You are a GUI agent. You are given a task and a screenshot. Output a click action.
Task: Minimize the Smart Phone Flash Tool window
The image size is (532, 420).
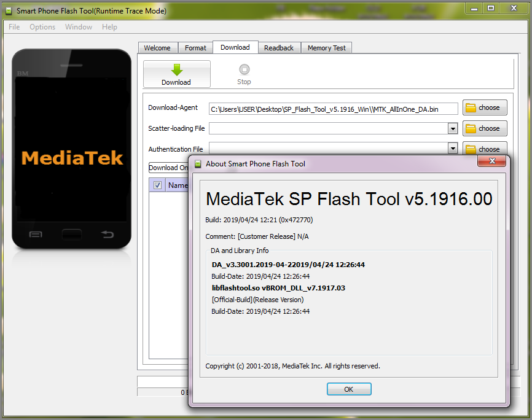point(474,9)
